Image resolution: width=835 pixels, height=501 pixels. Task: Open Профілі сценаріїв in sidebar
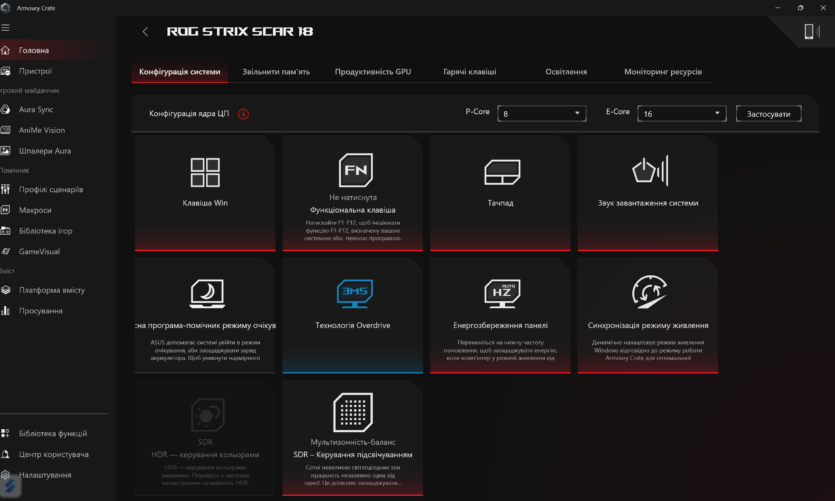click(53, 189)
